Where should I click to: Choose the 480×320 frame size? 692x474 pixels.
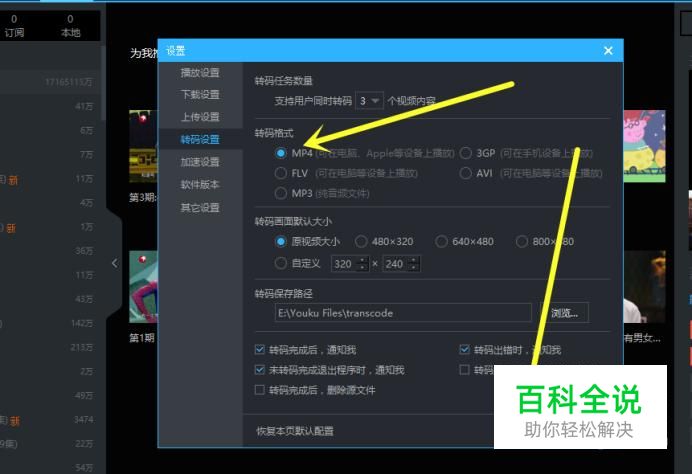361,241
